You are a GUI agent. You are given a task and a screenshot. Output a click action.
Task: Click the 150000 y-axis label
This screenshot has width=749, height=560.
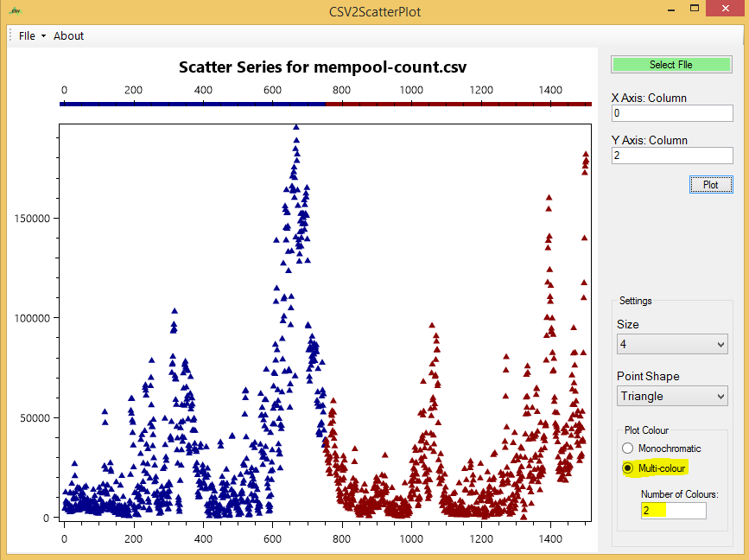(32, 219)
